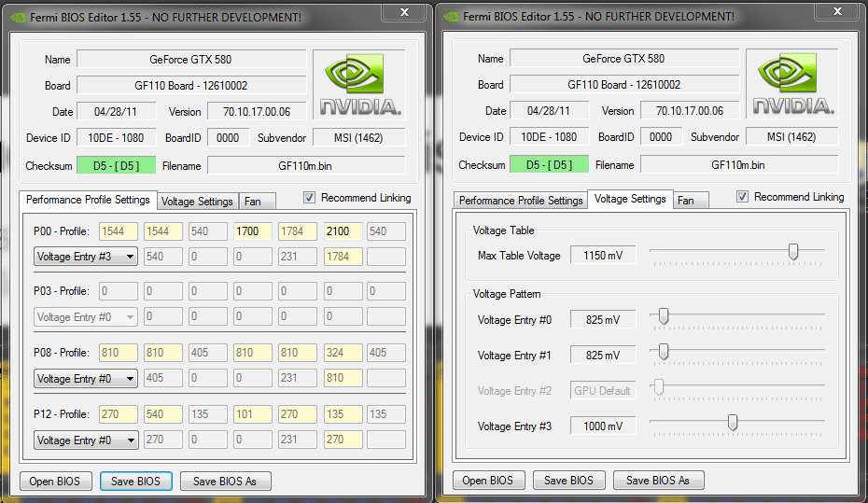Click the Voltage Entry #0 825 mV field
This screenshot has width=868, height=503.
click(x=603, y=320)
